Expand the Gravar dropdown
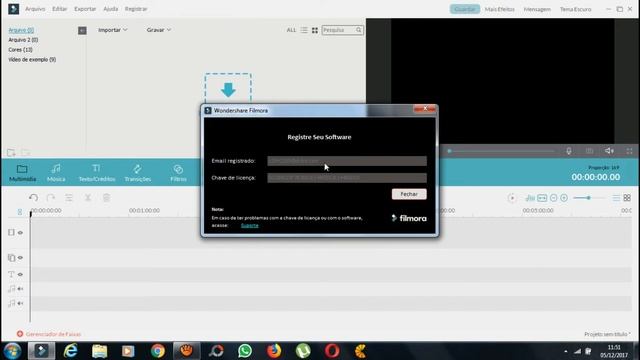This screenshot has height=360, width=640. (x=159, y=30)
